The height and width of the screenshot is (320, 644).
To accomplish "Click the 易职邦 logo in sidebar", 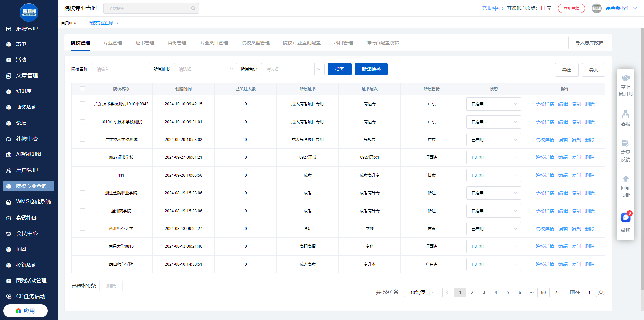I will click(29, 12).
